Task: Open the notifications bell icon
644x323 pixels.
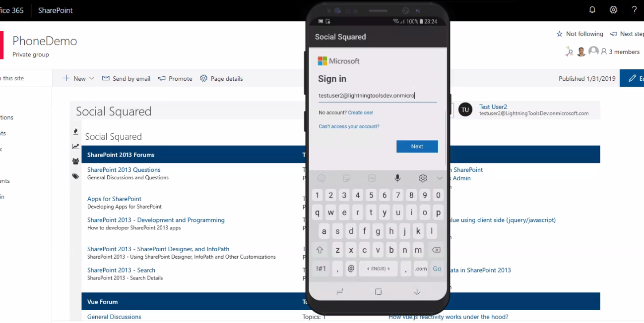Action: tap(592, 10)
